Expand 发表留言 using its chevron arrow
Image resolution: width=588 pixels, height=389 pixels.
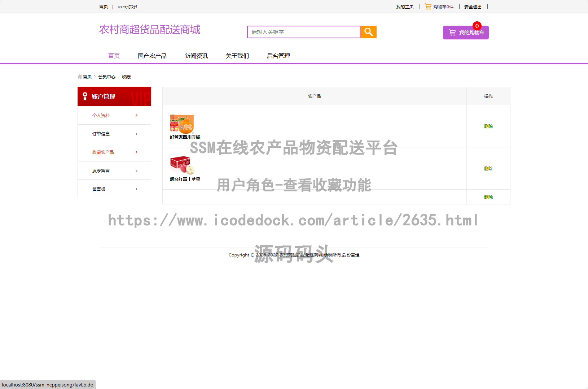click(x=136, y=170)
